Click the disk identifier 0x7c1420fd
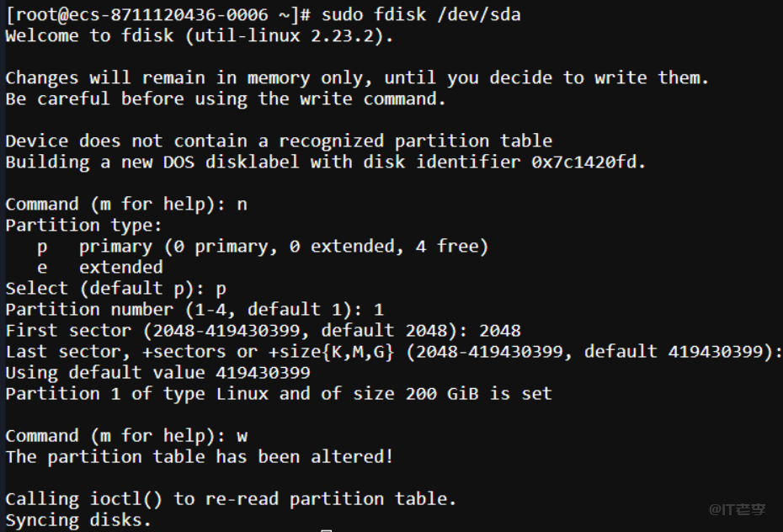Screen dimensions: 783x532 coord(588,162)
